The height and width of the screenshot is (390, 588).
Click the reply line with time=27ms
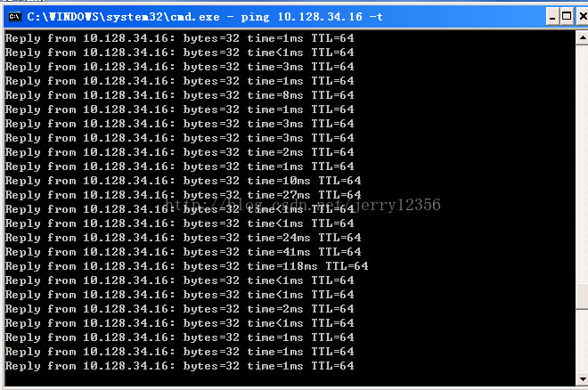183,195
